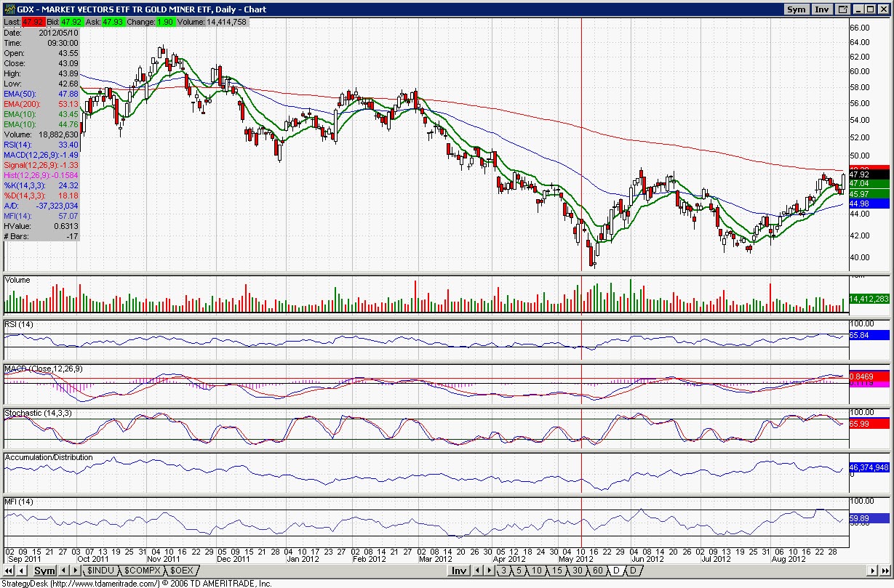Click the blue 59.89 MFI value label
This screenshot has height=588, width=894.
pyautogui.click(x=869, y=518)
